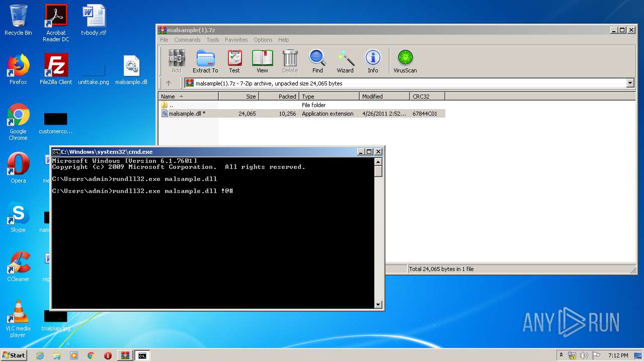Select the VLC media player desktop shortcut
The width and height of the screenshot is (644, 362).
18,319
